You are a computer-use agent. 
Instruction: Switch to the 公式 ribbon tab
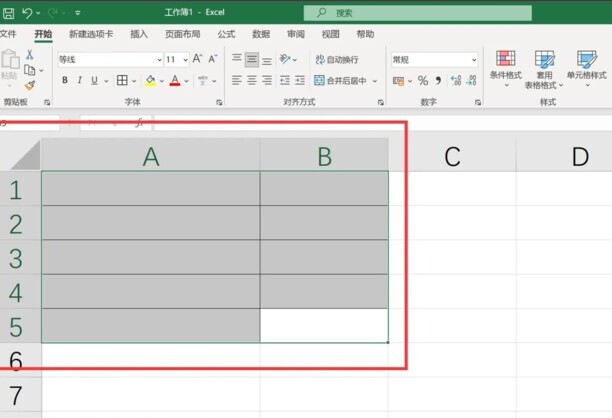(x=226, y=34)
